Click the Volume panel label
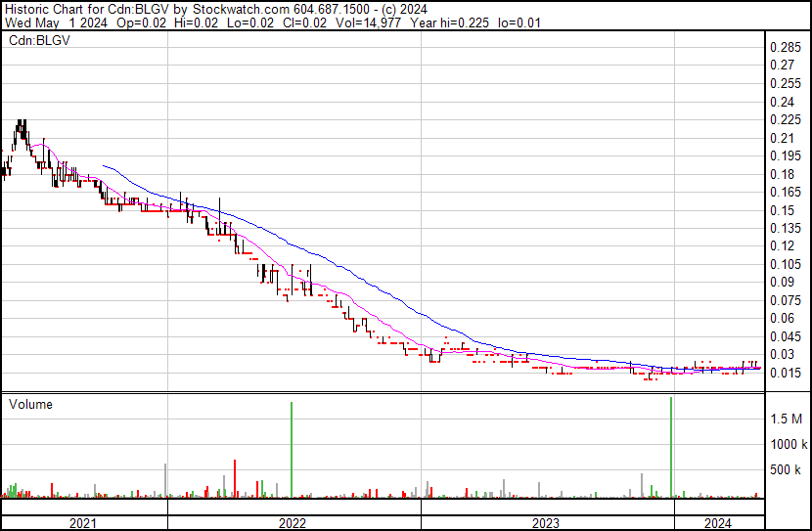 (30, 404)
